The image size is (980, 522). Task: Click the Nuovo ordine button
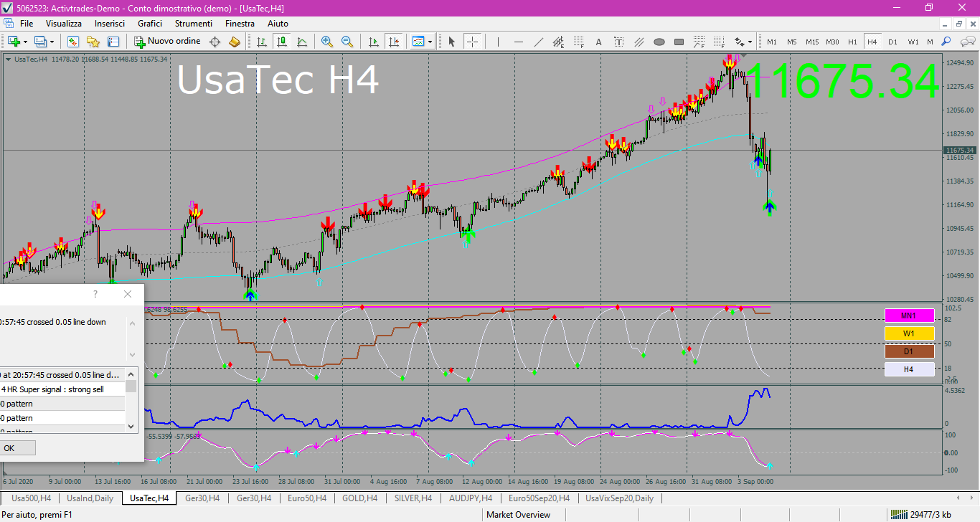168,42
